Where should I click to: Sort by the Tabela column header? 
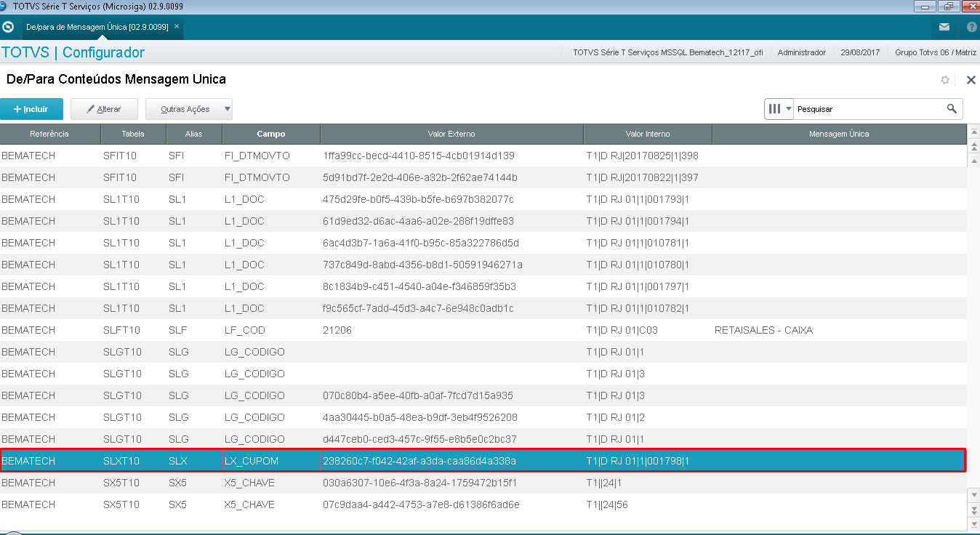[133, 134]
